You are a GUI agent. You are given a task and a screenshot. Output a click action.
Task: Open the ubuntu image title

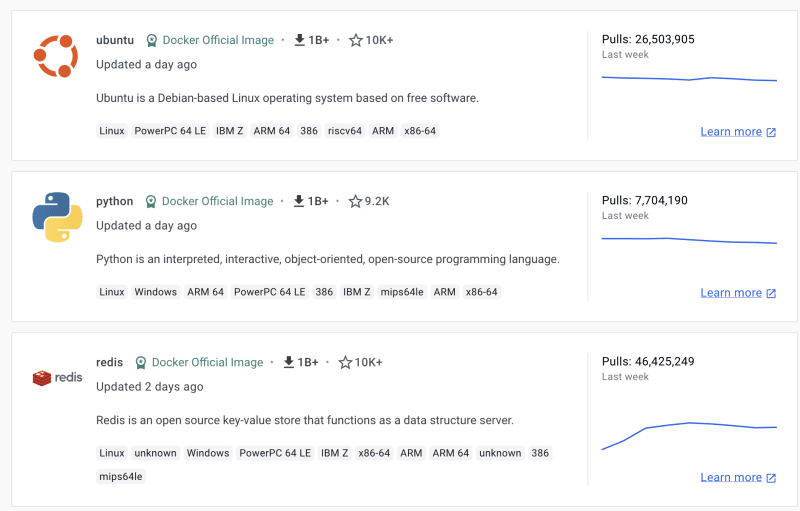pos(115,40)
